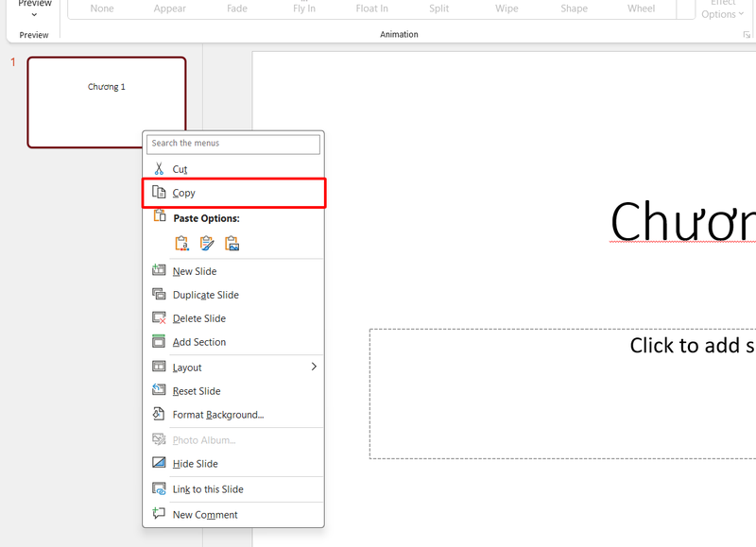This screenshot has width=756, height=547.
Task: Click the Reset Slide icon
Action: pyautogui.click(x=159, y=390)
